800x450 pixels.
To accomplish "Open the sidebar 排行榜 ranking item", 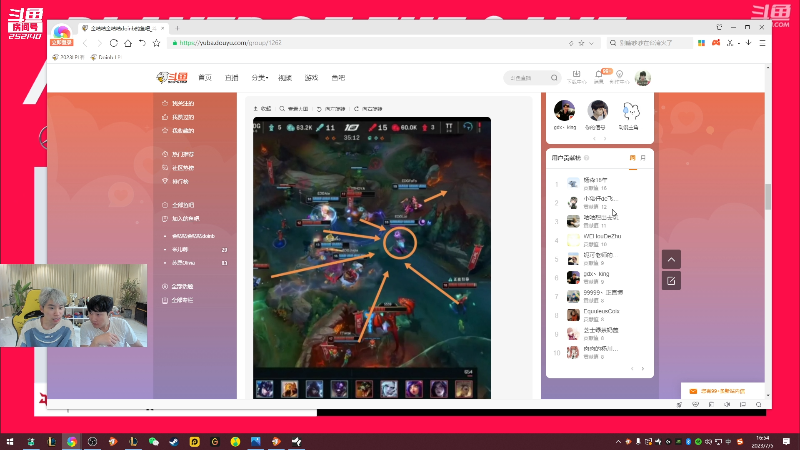I will point(176,182).
